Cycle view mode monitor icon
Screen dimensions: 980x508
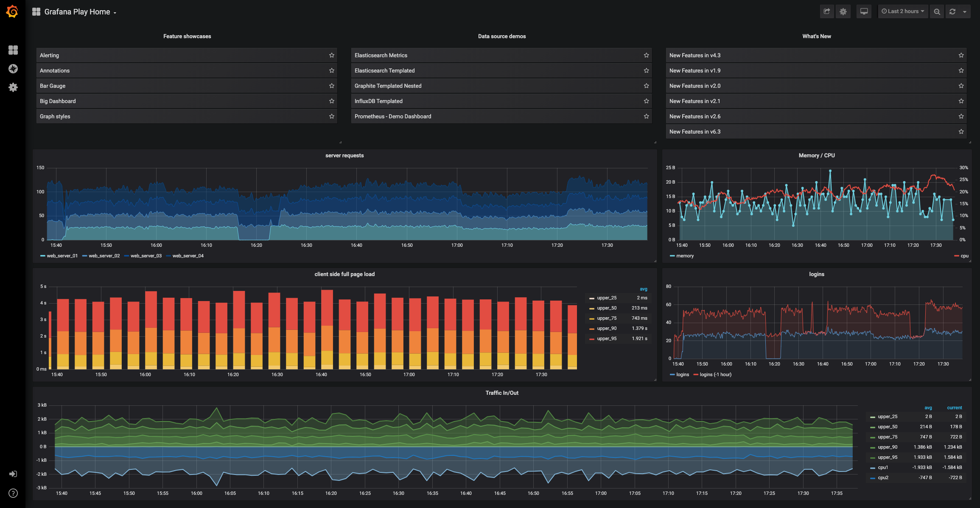click(864, 11)
